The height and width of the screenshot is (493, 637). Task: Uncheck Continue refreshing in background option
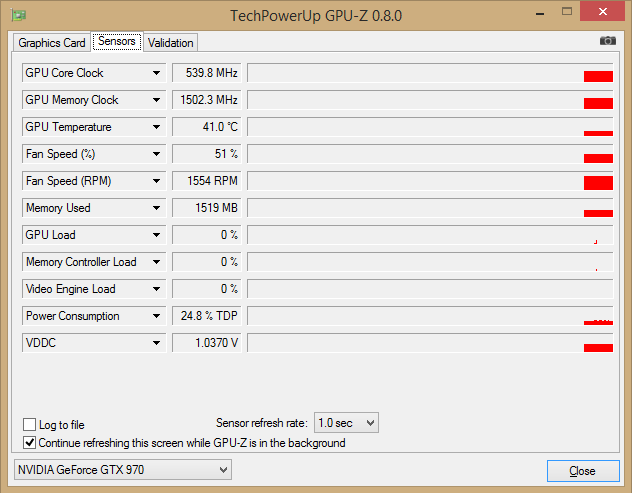pyautogui.click(x=29, y=442)
